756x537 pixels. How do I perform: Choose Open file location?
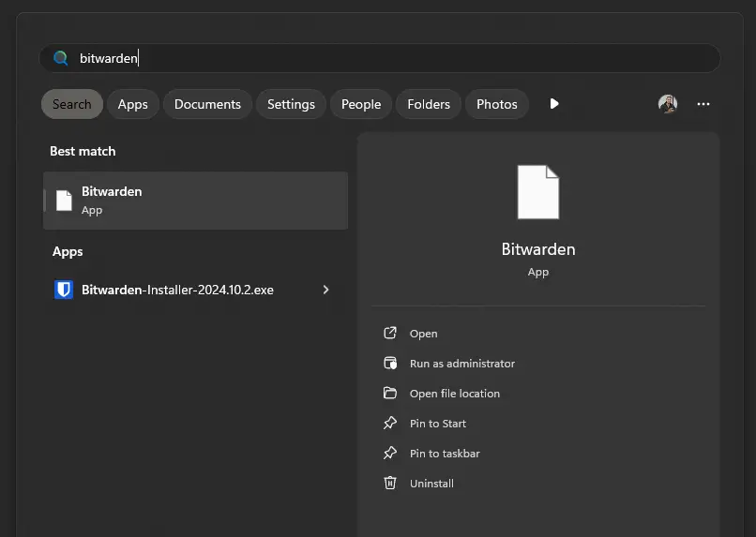(x=454, y=394)
